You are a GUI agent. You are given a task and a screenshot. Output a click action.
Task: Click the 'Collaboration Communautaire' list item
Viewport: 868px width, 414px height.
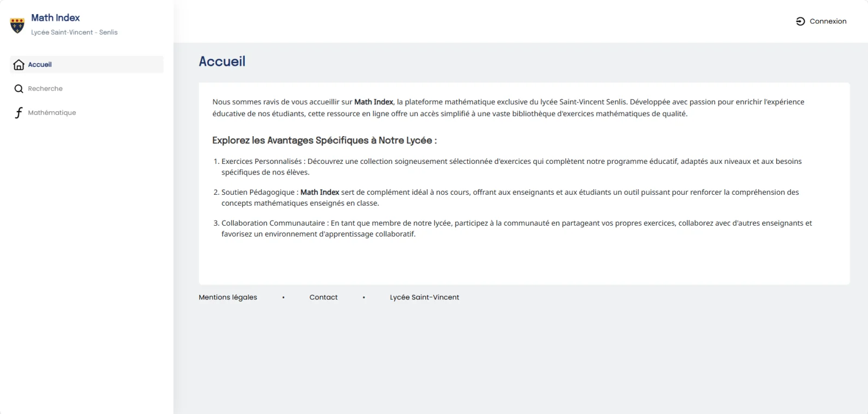click(516, 228)
